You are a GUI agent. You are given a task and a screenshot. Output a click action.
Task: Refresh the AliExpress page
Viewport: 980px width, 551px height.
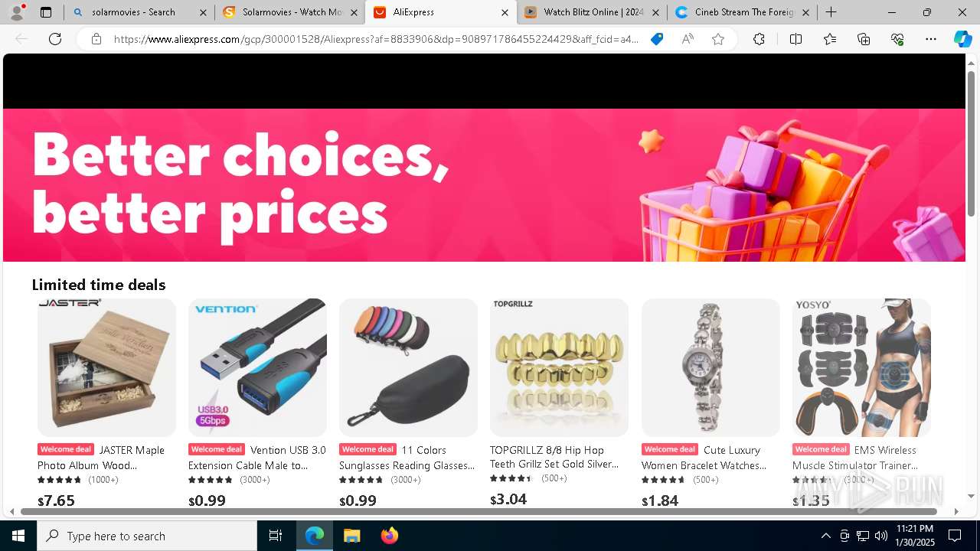tap(55, 39)
